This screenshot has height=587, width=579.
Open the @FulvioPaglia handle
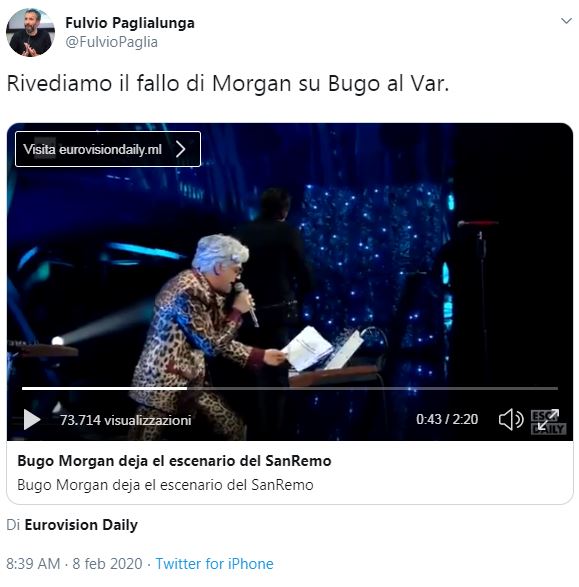[112, 42]
